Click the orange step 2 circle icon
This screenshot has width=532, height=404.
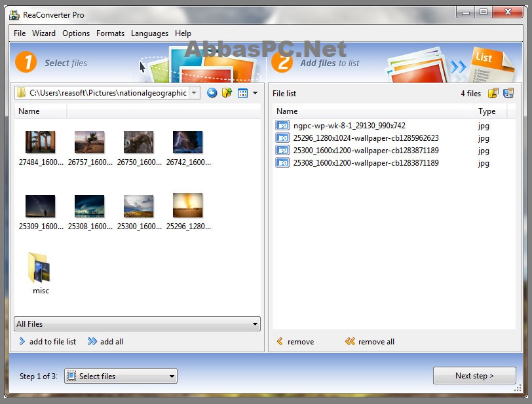tap(282, 63)
